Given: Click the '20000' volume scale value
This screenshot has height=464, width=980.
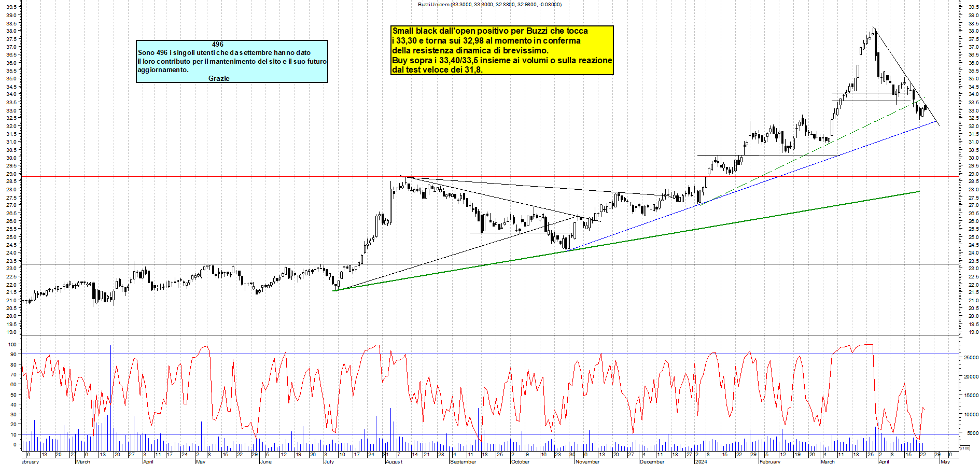Looking at the screenshot, I should [x=971, y=377].
